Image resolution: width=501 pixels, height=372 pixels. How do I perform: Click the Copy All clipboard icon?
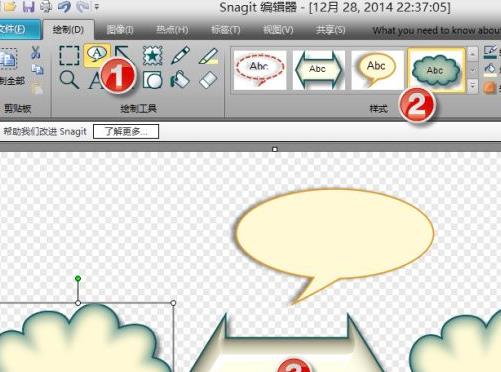(x=8, y=60)
